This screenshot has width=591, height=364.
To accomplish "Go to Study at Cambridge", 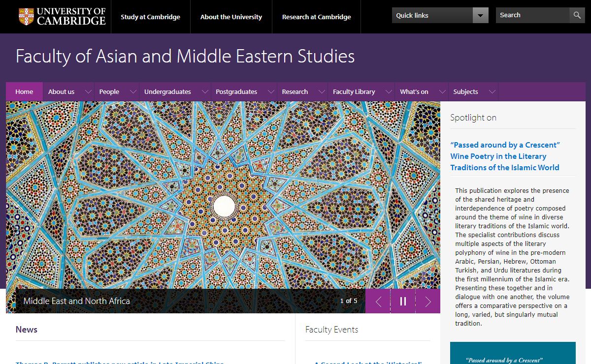I will point(151,17).
